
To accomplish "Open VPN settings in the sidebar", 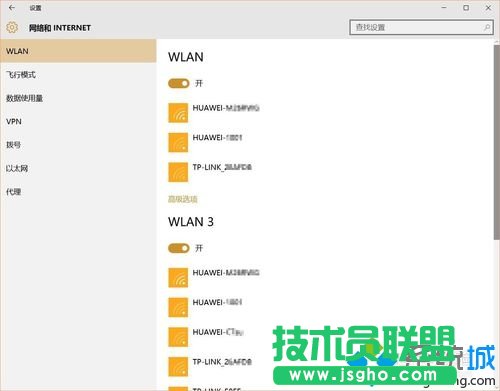I will click(x=14, y=121).
